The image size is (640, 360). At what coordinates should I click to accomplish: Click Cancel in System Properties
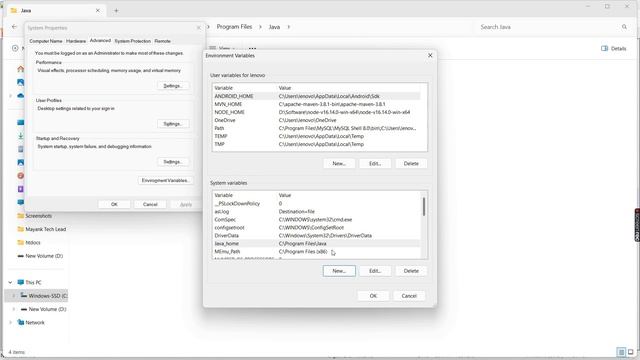point(150,204)
